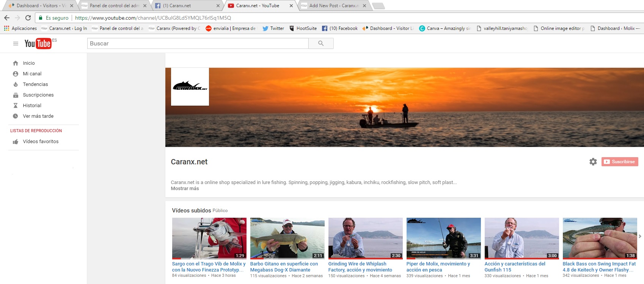
Task: Click the Tendencias flame icon
Action: point(16,84)
